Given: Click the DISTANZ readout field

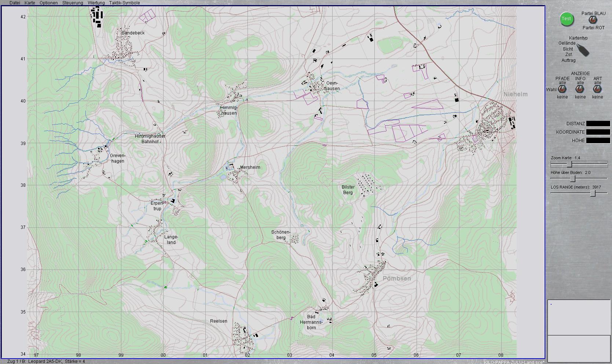Looking at the screenshot, I should (598, 124).
